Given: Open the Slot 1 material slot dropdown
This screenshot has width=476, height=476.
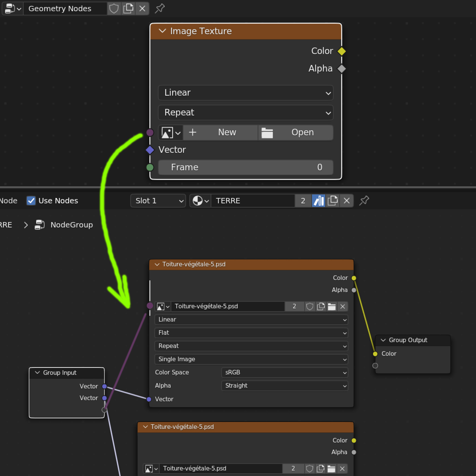Looking at the screenshot, I should (158, 201).
